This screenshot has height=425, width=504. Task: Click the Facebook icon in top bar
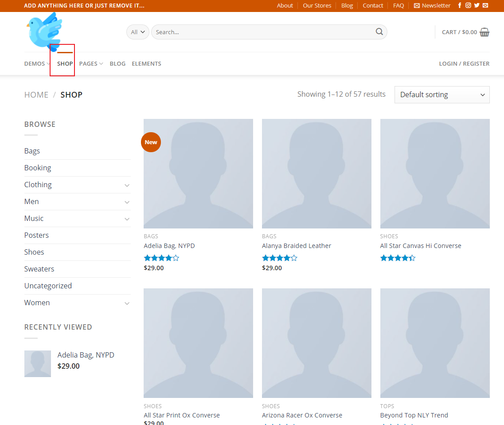tap(460, 5)
